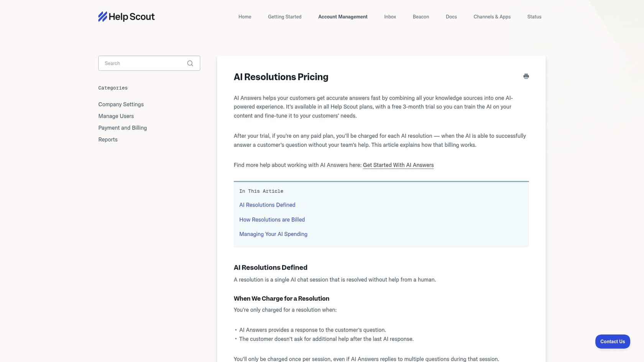Jump to How Resolutions are Billed section
Image resolution: width=644 pixels, height=362 pixels.
click(x=272, y=219)
